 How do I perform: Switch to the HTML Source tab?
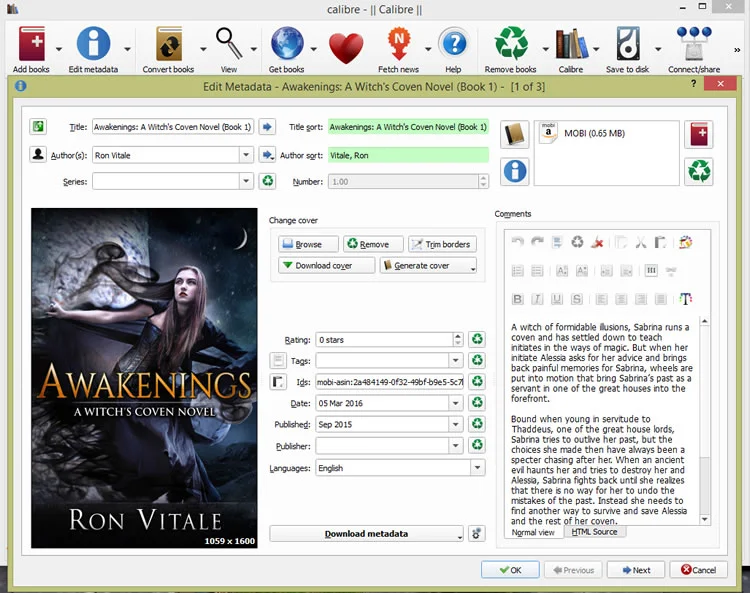point(594,532)
